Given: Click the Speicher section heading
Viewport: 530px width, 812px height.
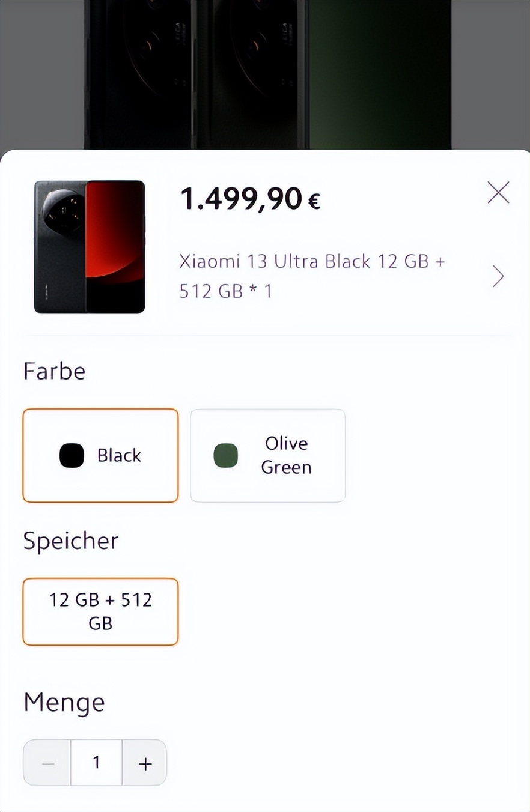Looking at the screenshot, I should [70, 541].
